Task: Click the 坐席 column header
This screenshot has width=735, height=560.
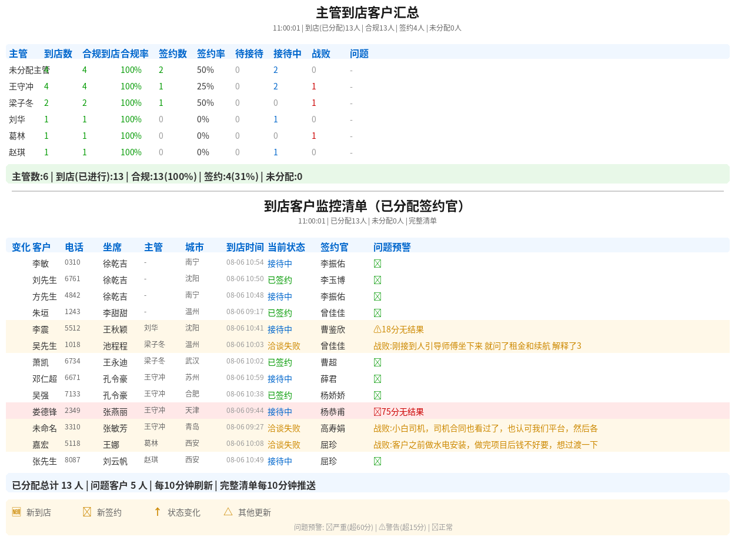Action: coord(112,247)
